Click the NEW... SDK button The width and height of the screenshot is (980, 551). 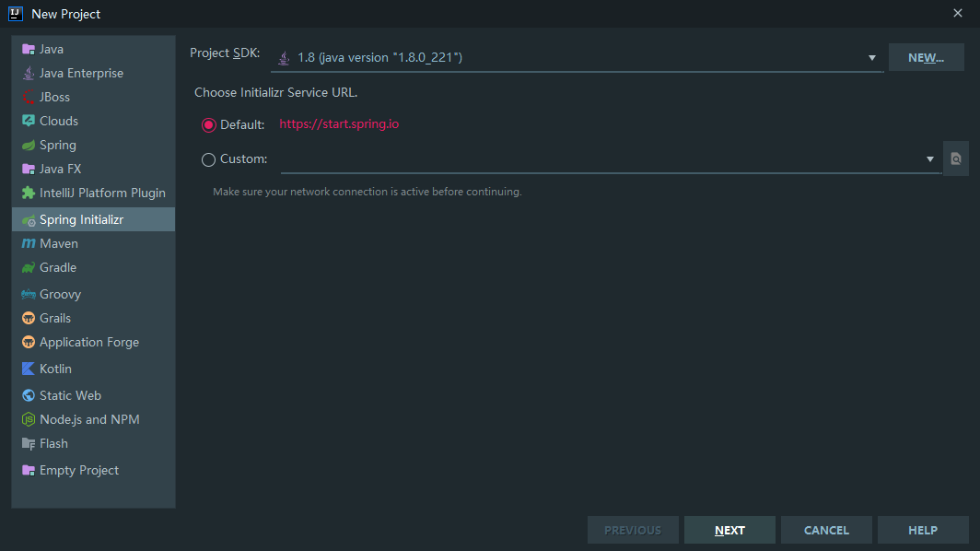tap(927, 57)
